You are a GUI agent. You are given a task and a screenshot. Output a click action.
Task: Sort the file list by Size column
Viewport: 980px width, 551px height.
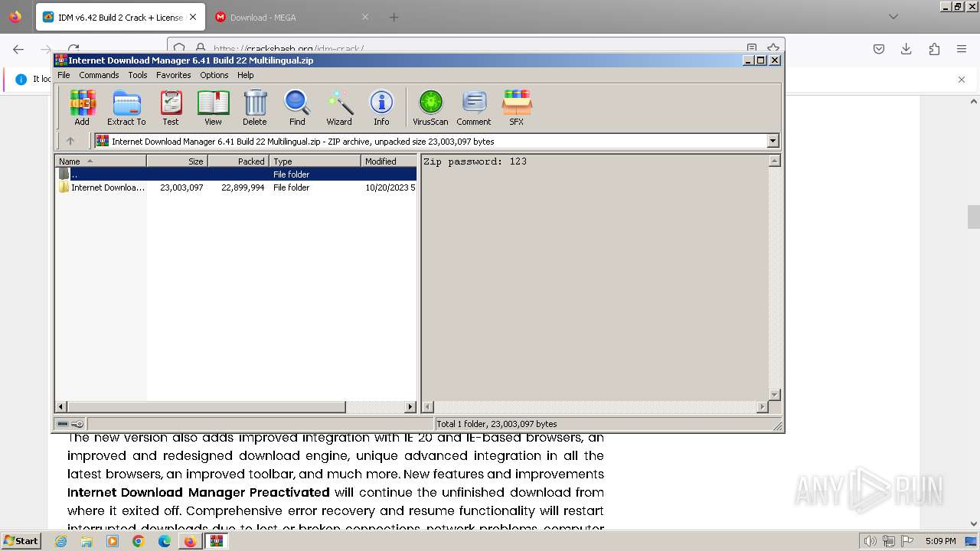(x=177, y=161)
